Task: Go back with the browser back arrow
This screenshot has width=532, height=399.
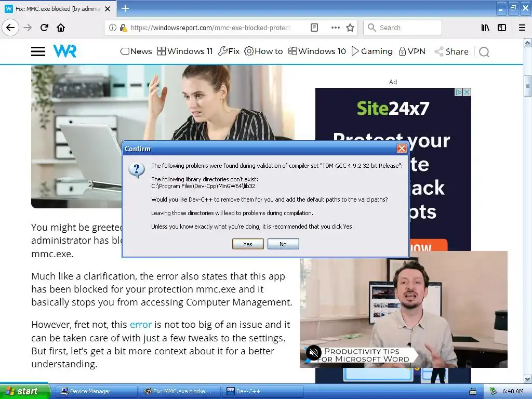Action: (x=10, y=28)
